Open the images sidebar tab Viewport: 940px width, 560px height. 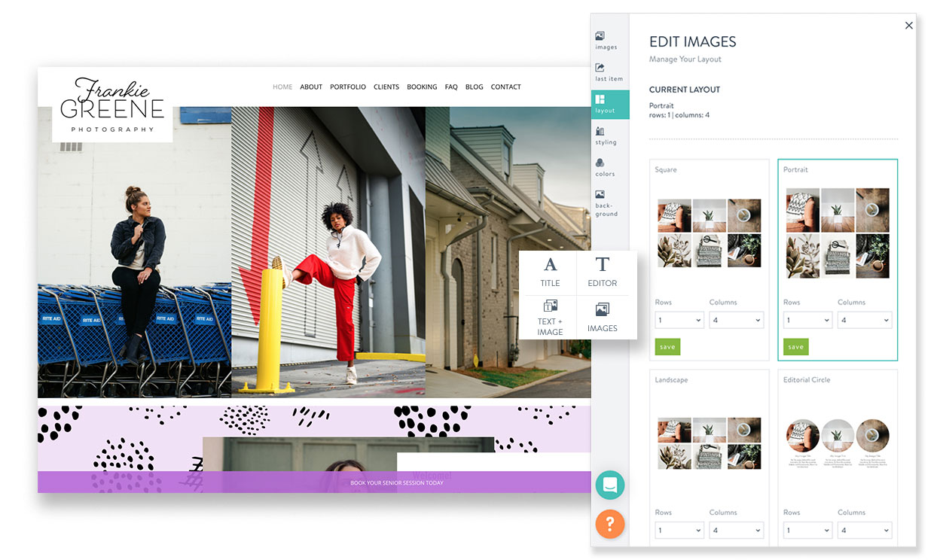coord(606,41)
